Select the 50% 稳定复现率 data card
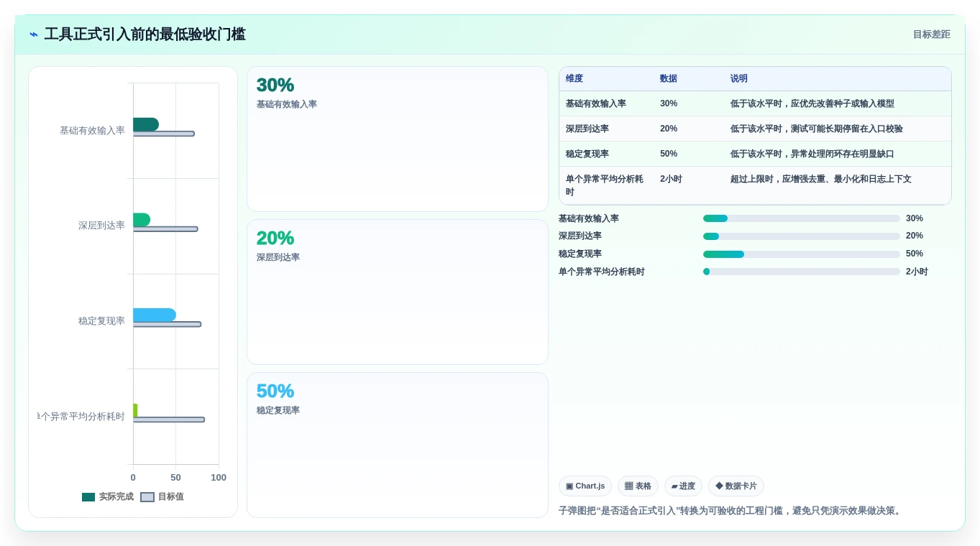980x546 pixels. pos(398,445)
